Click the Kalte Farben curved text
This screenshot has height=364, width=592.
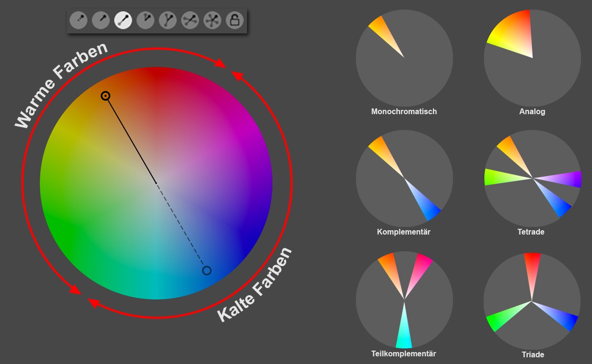(x=255, y=286)
